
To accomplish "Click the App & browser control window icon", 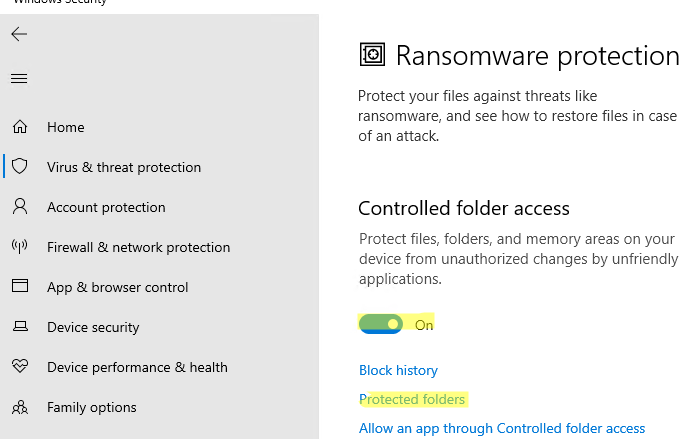I will [20, 287].
